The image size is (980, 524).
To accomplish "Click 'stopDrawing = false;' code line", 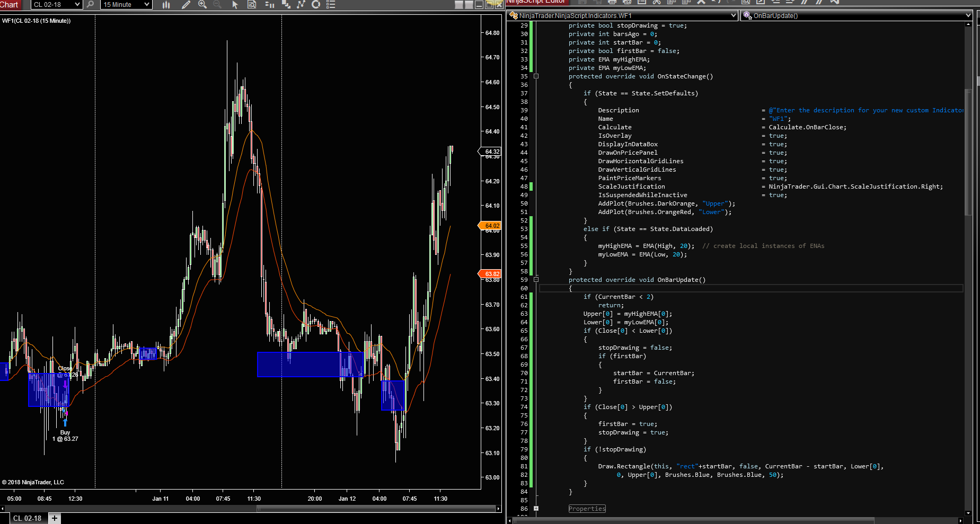I will pos(635,348).
